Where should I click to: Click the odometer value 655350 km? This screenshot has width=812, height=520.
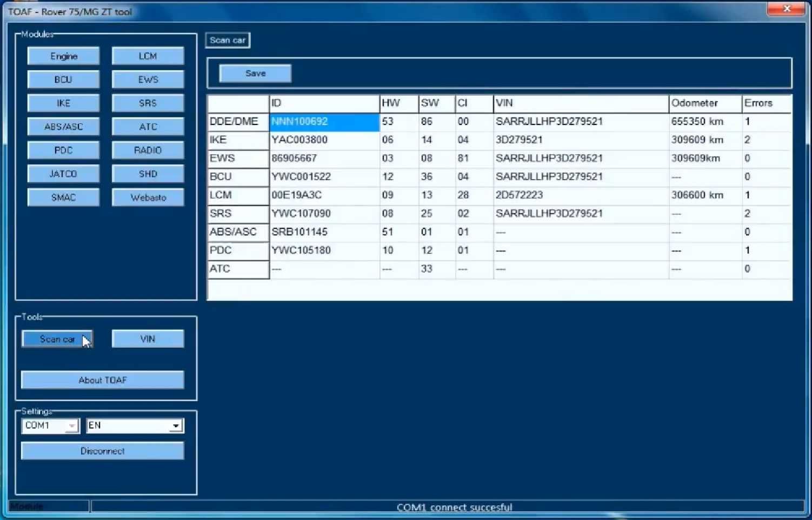[x=705, y=122]
